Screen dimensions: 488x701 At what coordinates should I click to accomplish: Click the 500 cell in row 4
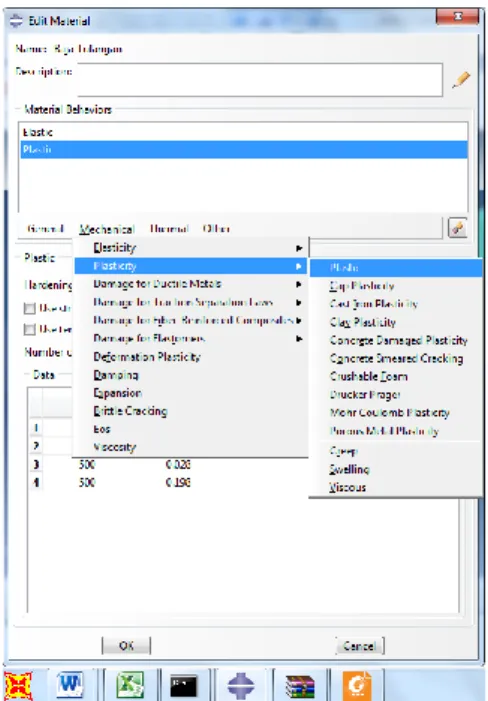pos(87,483)
